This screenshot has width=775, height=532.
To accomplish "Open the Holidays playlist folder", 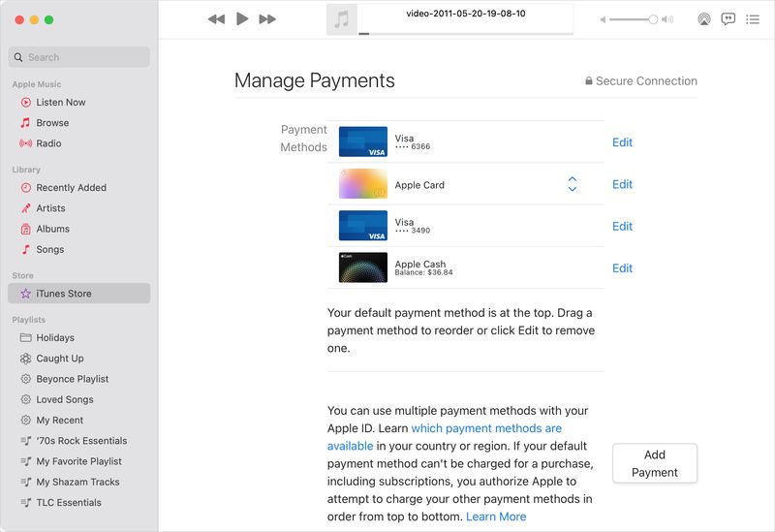I will 79,337.
